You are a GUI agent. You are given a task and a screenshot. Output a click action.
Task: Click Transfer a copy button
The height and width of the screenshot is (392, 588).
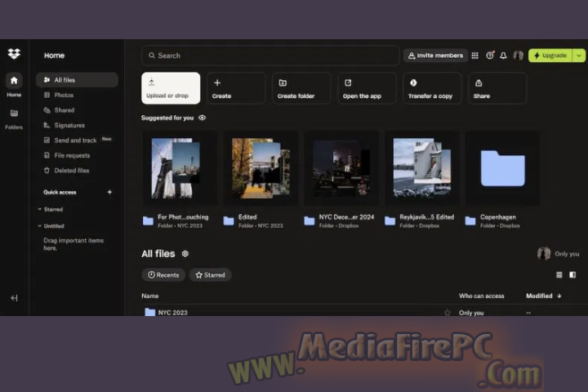pos(432,88)
